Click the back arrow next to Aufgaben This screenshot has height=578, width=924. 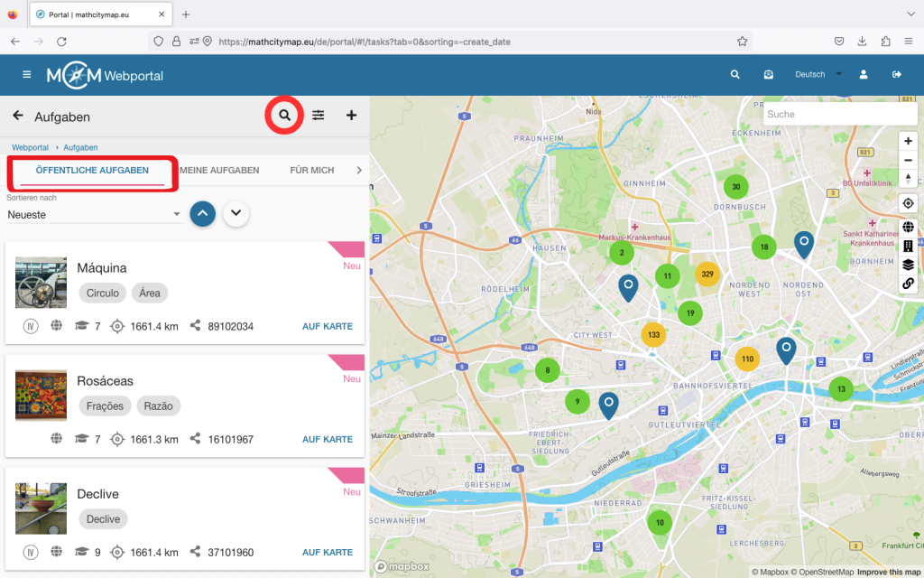18,116
